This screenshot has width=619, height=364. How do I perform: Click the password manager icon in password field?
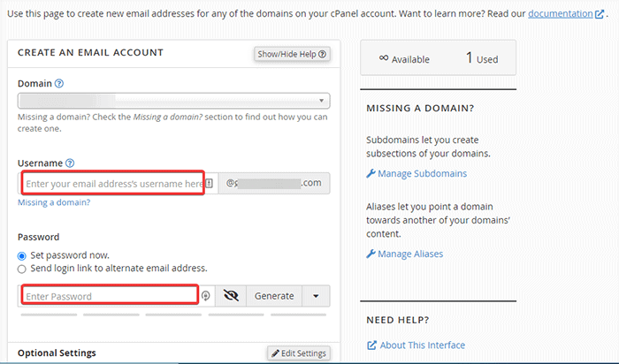pos(206,296)
